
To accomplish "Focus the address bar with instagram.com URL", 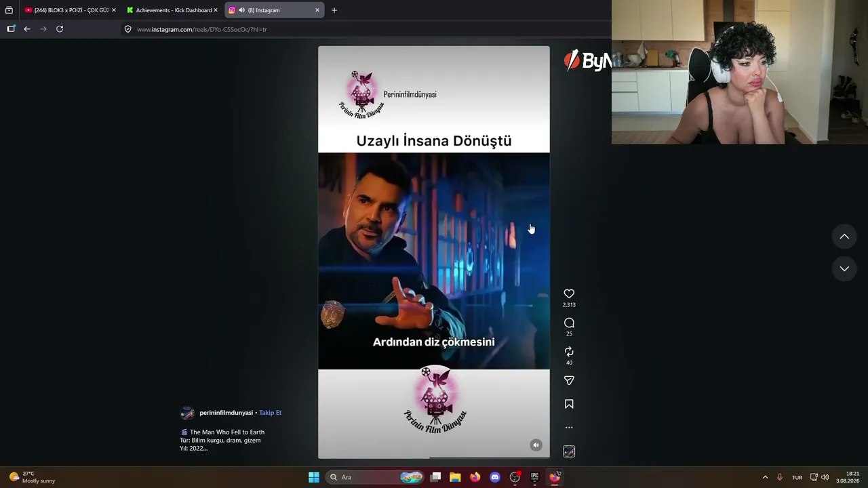I will point(366,29).
